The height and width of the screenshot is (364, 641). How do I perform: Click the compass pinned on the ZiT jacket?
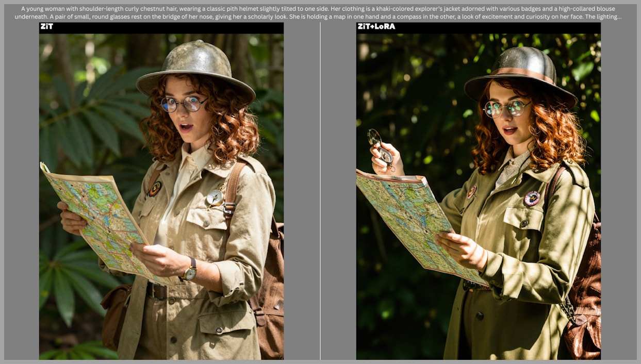click(215, 196)
